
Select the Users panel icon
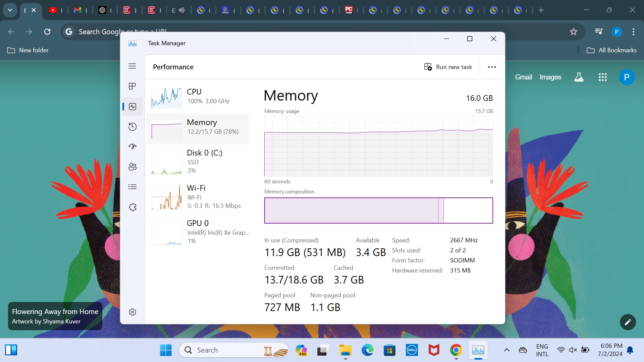click(x=132, y=167)
